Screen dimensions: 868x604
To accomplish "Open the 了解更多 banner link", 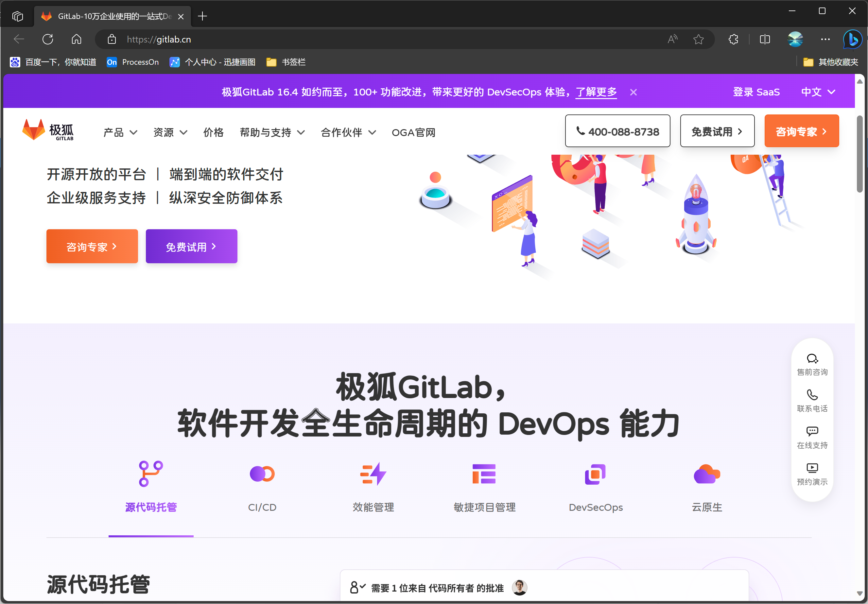I will pos(596,92).
